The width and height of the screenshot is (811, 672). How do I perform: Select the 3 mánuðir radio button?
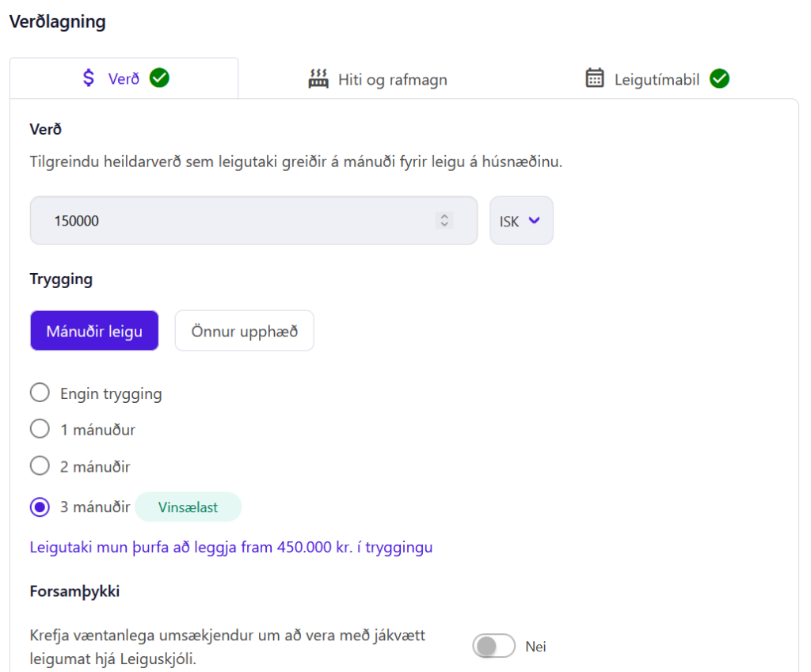[40, 507]
